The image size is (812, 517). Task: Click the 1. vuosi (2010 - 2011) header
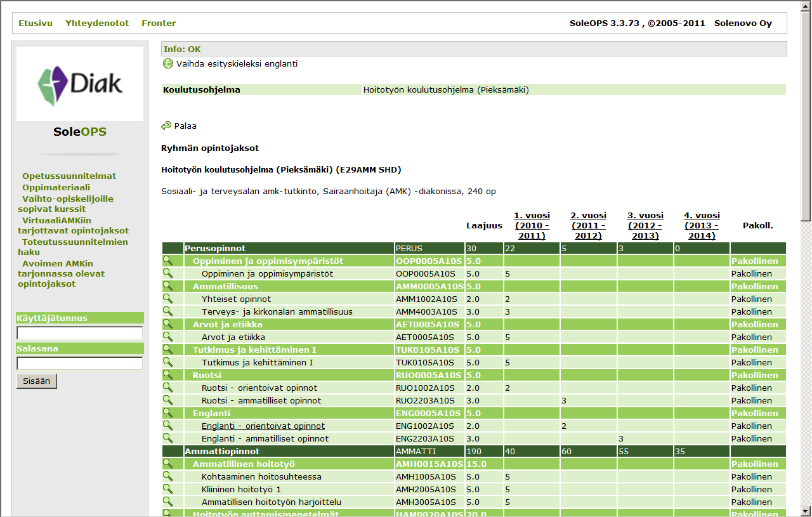[x=532, y=225]
